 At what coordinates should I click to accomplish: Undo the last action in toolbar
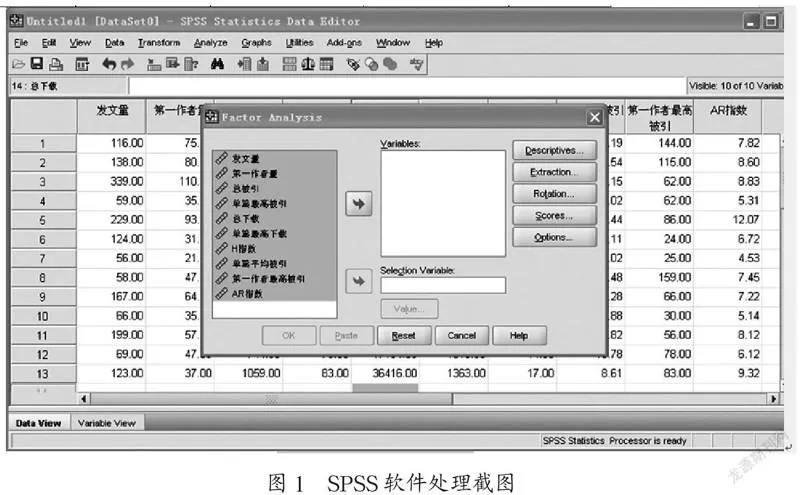(109, 64)
